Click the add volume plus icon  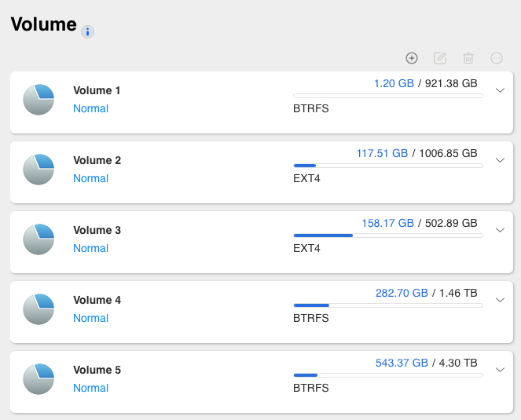[x=412, y=58]
